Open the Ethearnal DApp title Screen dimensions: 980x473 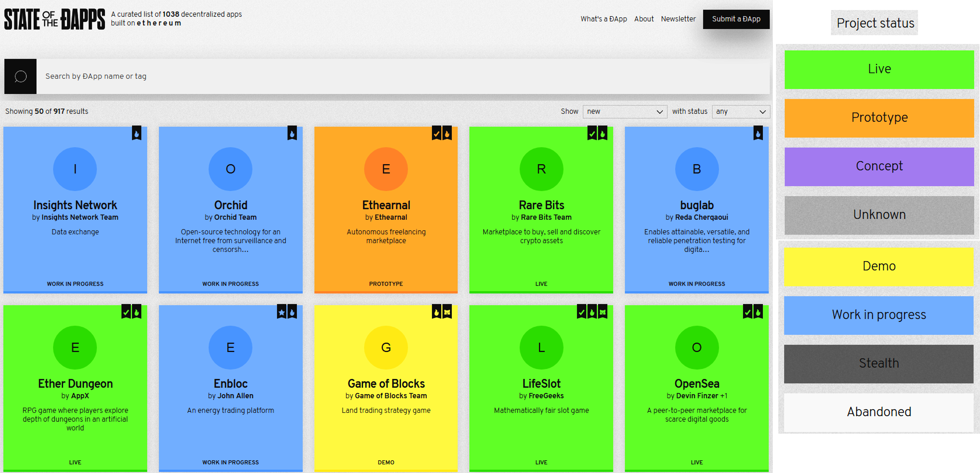point(386,205)
